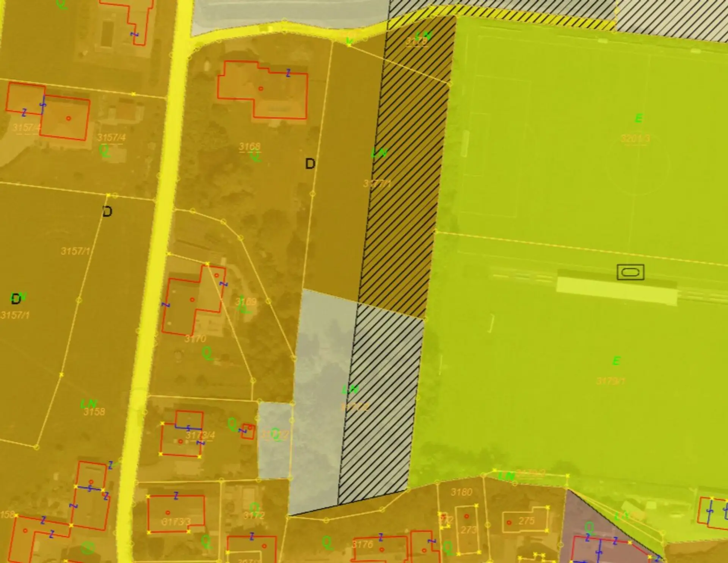Select parcel label 3180
The width and height of the screenshot is (728, 563).
[x=461, y=492]
